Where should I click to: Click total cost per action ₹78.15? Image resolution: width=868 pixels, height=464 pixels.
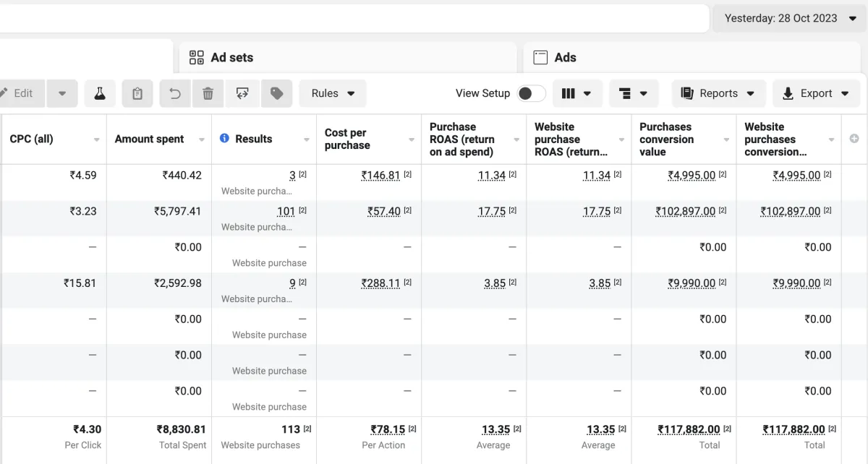tap(388, 429)
